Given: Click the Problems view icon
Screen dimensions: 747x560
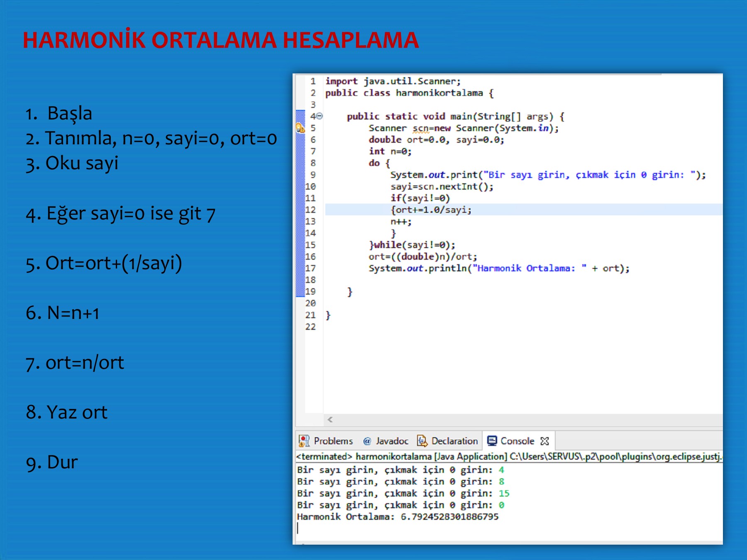Looking at the screenshot, I should [x=304, y=441].
